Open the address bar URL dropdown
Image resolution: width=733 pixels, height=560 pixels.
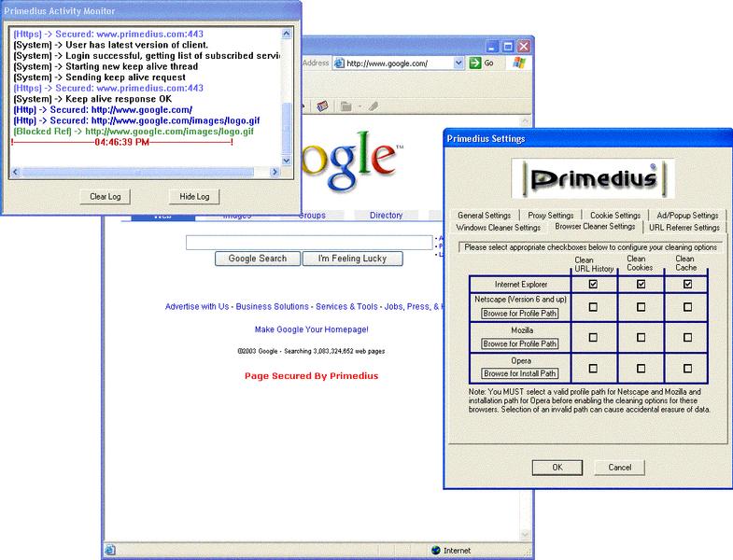click(x=458, y=63)
